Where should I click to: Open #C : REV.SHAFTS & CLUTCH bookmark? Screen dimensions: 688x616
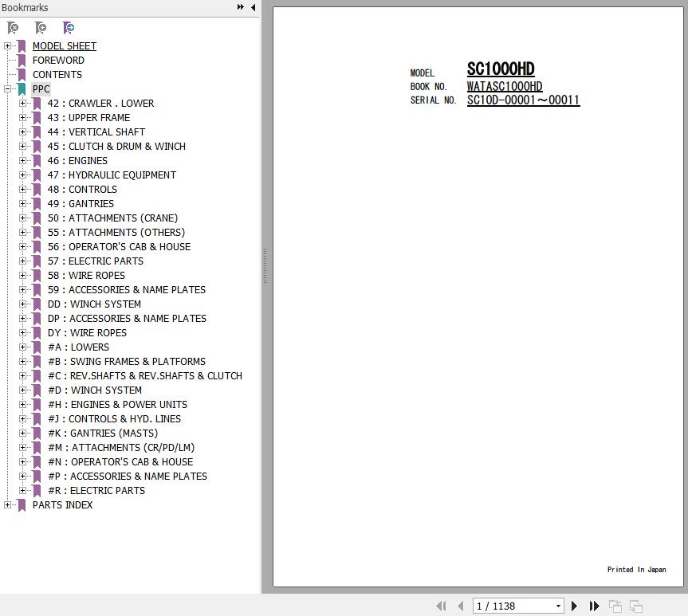click(x=145, y=375)
